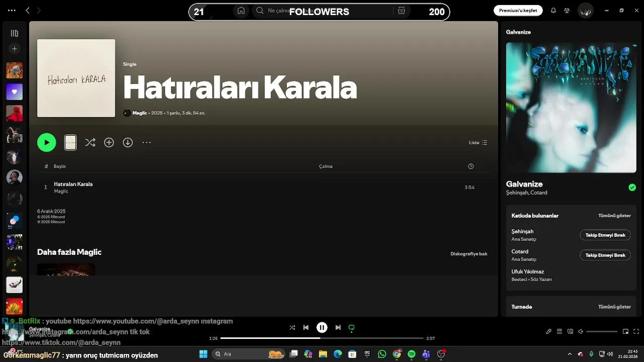Add single to library with plus circle

(x=109, y=143)
